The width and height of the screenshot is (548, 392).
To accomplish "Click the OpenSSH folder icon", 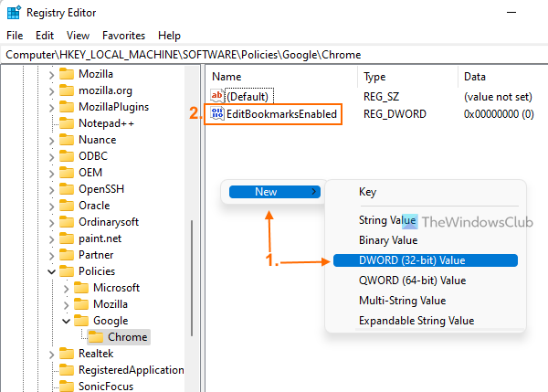I will tap(67, 189).
